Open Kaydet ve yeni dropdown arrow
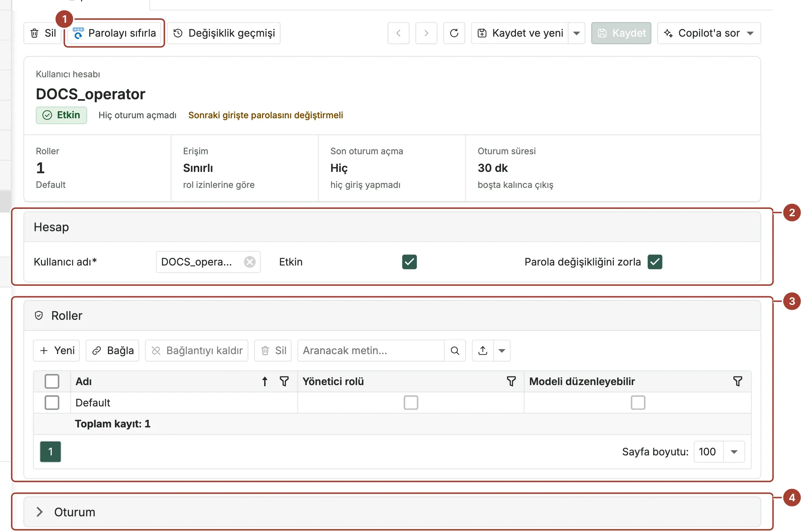The width and height of the screenshot is (811, 532). point(577,33)
